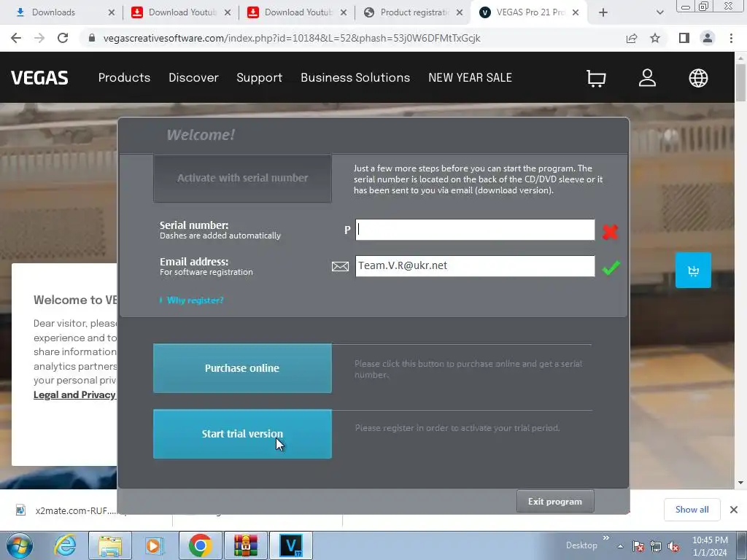The image size is (747, 560).
Task: Click the page vertical scrollbar thumb
Action: pos(740,82)
